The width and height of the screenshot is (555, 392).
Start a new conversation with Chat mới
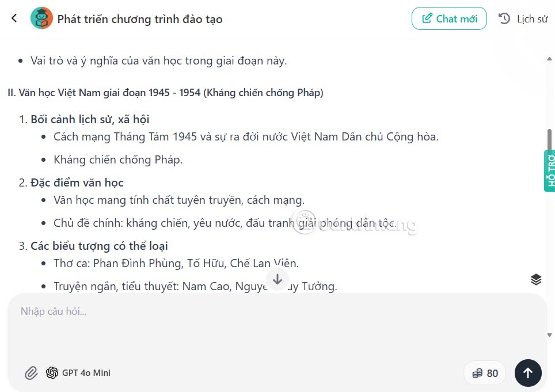449,18
